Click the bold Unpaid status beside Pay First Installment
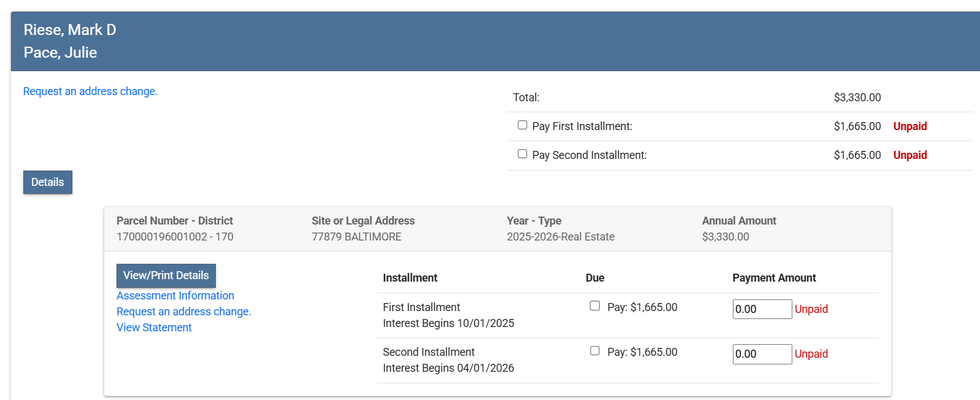The width and height of the screenshot is (980, 400). [909, 126]
